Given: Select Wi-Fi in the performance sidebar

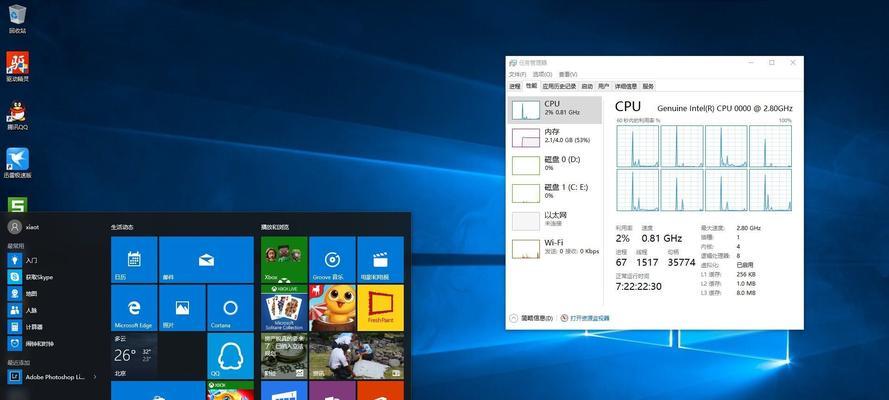Looking at the screenshot, I should (x=555, y=248).
